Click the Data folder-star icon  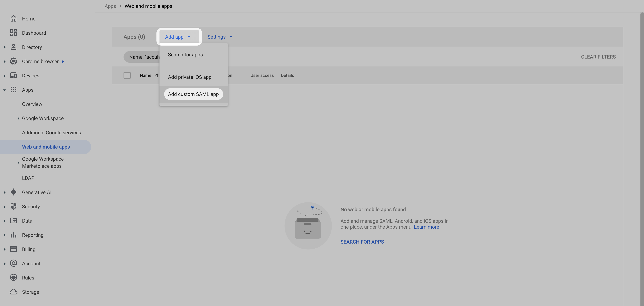(x=14, y=221)
